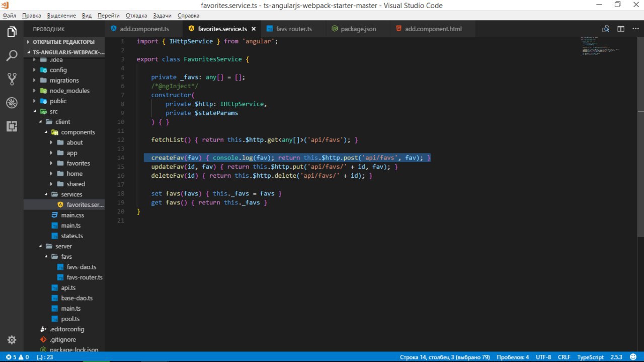Open favs-dao.ts in the explorer

(64, 267)
